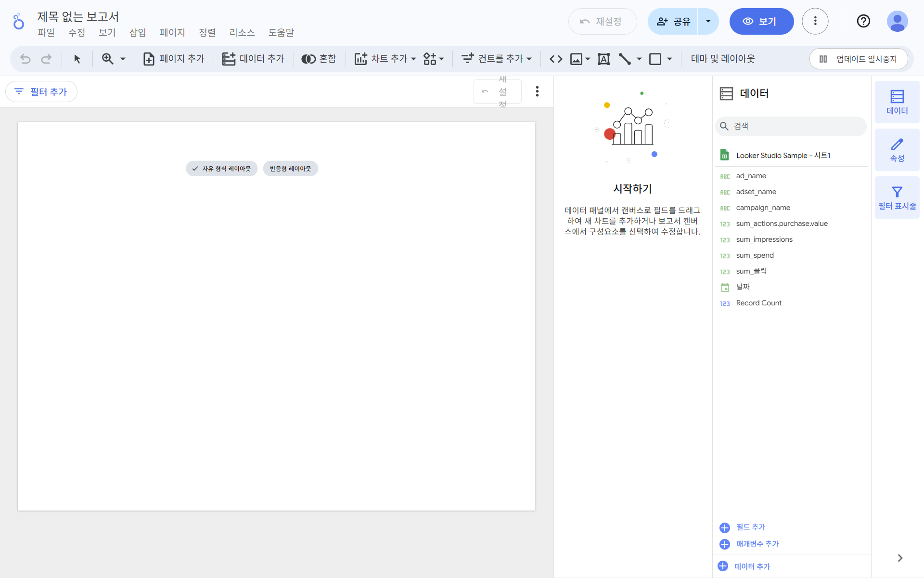The image size is (924, 578).
Task: Select the pointer selection mode tool
Action: pos(77,59)
